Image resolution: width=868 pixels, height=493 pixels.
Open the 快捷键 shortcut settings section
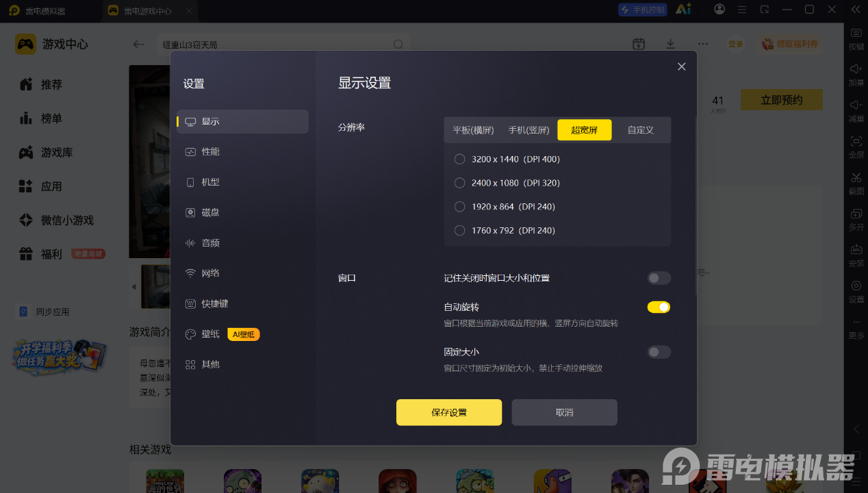(x=242, y=303)
